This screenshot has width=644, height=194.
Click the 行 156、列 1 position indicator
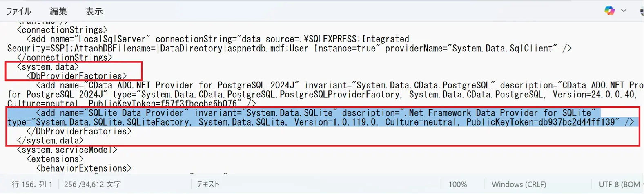tap(32, 185)
